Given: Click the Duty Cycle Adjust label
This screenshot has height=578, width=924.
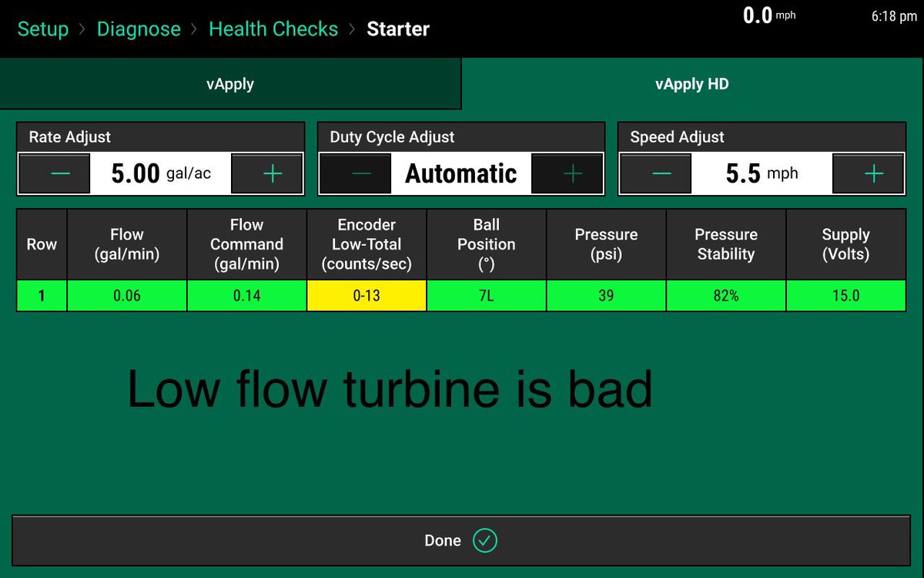Looking at the screenshot, I should (x=392, y=137).
